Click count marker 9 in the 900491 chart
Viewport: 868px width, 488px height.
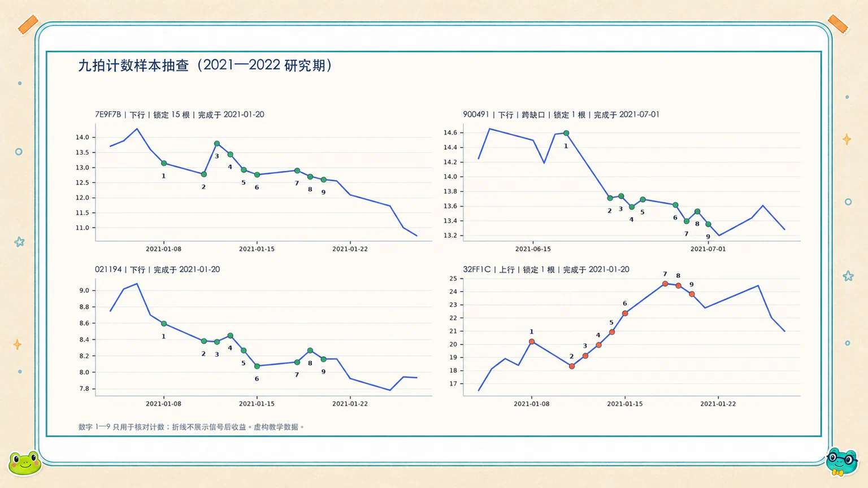point(708,224)
